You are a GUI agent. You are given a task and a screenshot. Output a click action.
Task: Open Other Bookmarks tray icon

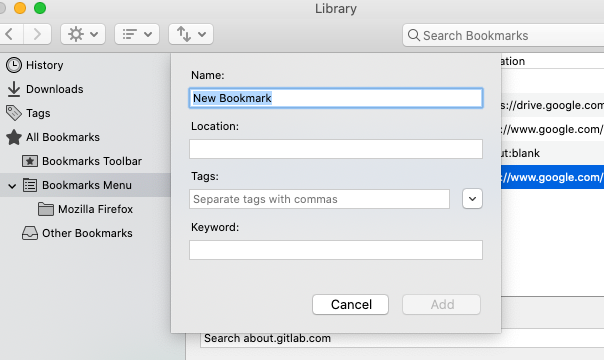coord(30,233)
